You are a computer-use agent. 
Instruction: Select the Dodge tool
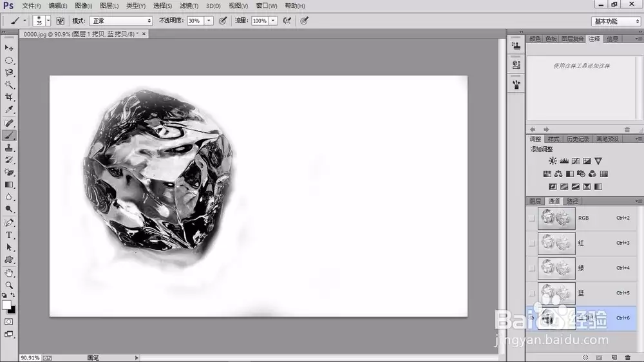pyautogui.click(x=8, y=209)
